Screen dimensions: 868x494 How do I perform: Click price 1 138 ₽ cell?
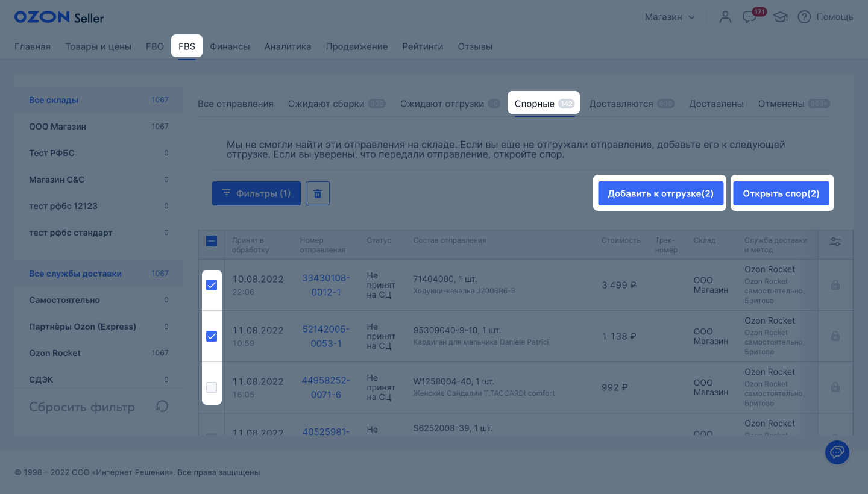pos(619,336)
